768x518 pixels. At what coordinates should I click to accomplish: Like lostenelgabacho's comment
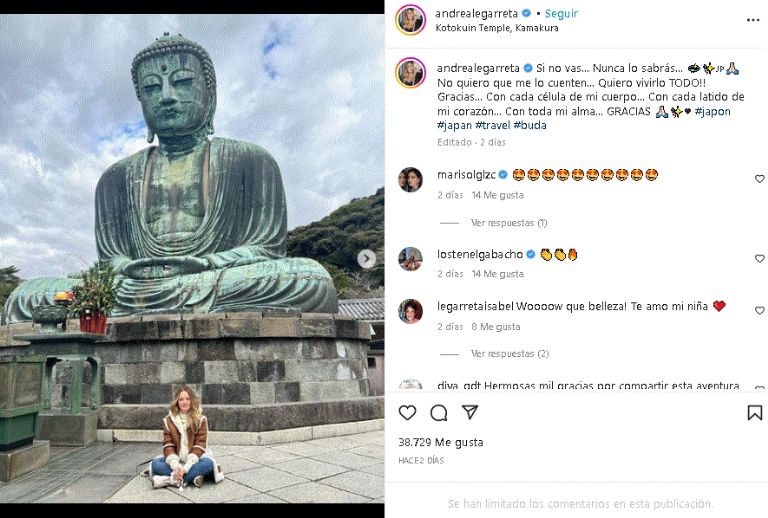759,259
